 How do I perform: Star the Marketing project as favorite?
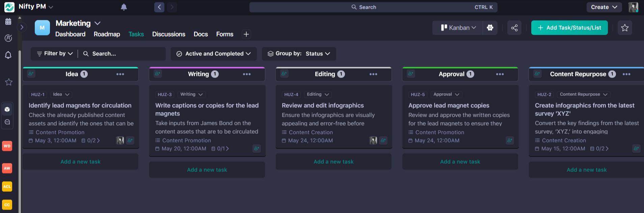[x=624, y=28]
